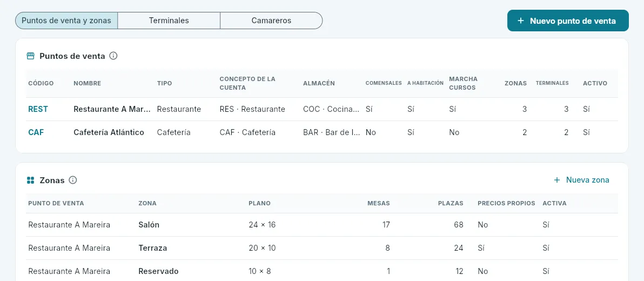Screen dimensions: 644x281
Task: Click the A HABITACIÓN column header
Action: [x=426, y=83]
